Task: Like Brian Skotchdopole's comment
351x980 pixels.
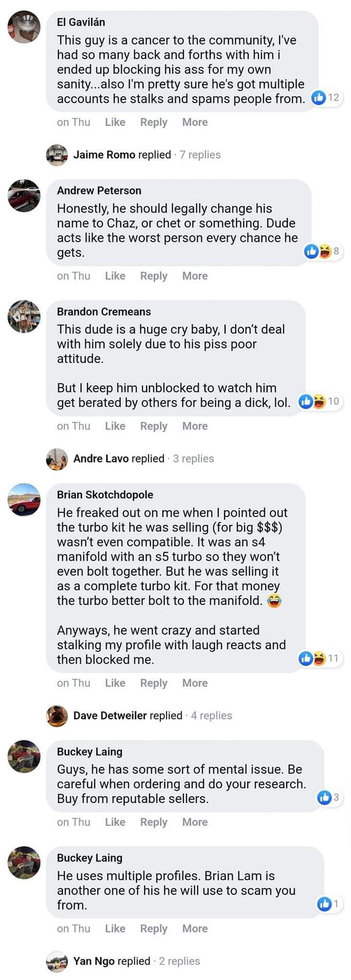Action: click(x=115, y=683)
